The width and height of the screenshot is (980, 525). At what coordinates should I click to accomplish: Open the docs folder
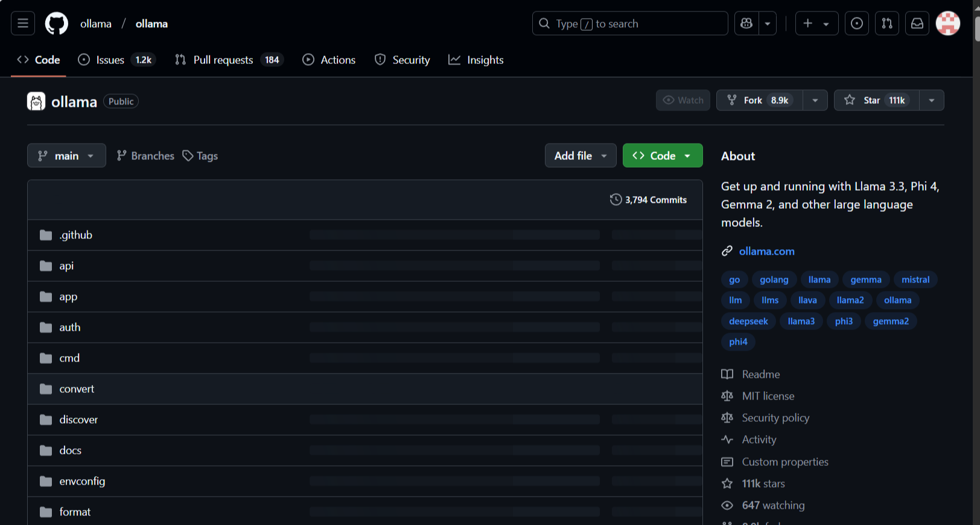click(x=70, y=450)
